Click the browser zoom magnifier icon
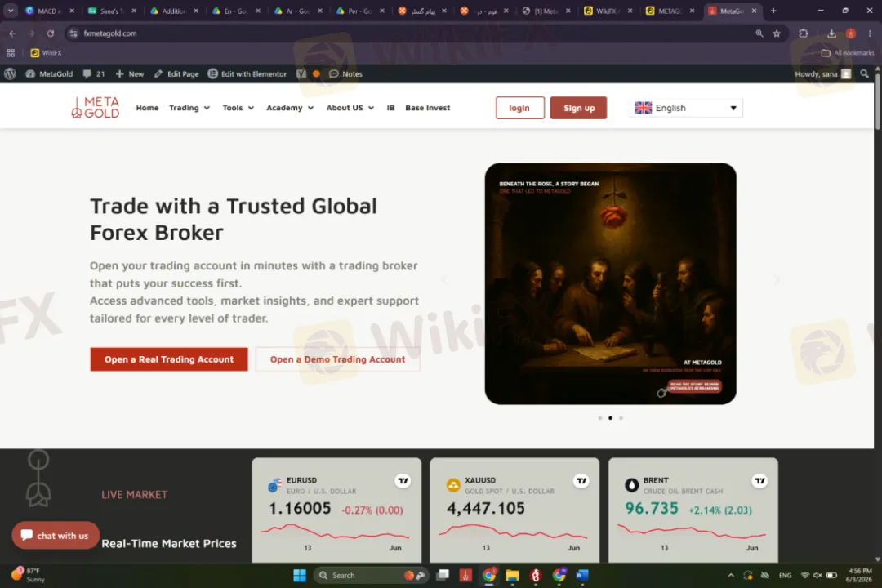882x588 pixels. pos(759,33)
